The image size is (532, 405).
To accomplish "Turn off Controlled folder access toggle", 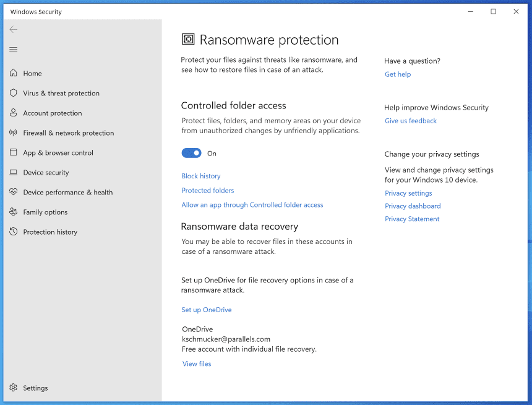I will pos(191,153).
